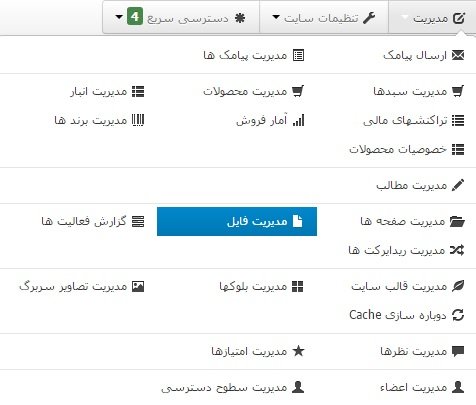Click the envelope icon next to ارسال پیامک
This screenshot has width=476, height=405.
pyautogui.click(x=458, y=55)
